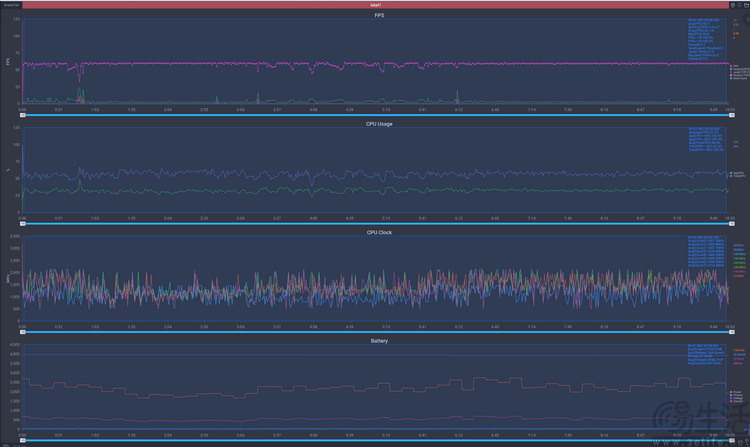Click the 4,000 y-axis label on the Battery chart
The height and width of the screenshot is (447, 750).
coord(15,354)
